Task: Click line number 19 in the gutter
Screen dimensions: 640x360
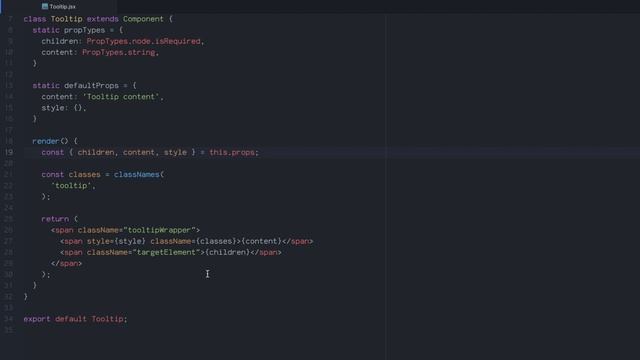Action: click(x=9, y=152)
